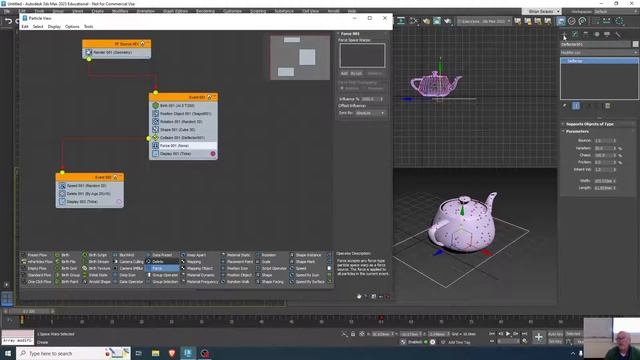Click the Display 001 color circle

(213, 153)
